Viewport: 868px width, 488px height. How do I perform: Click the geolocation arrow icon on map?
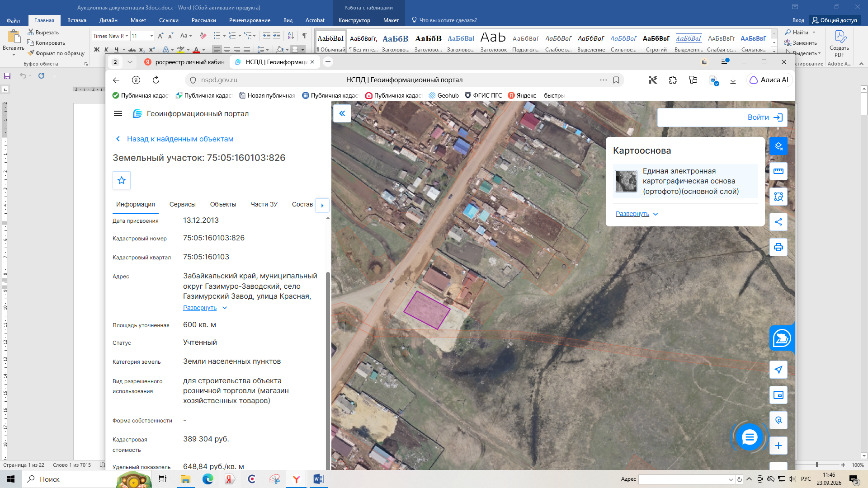click(778, 370)
